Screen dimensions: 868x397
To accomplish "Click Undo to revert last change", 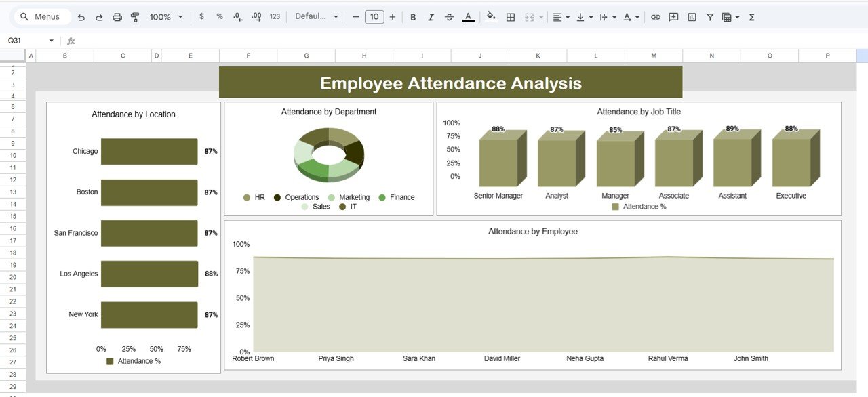I will point(80,17).
